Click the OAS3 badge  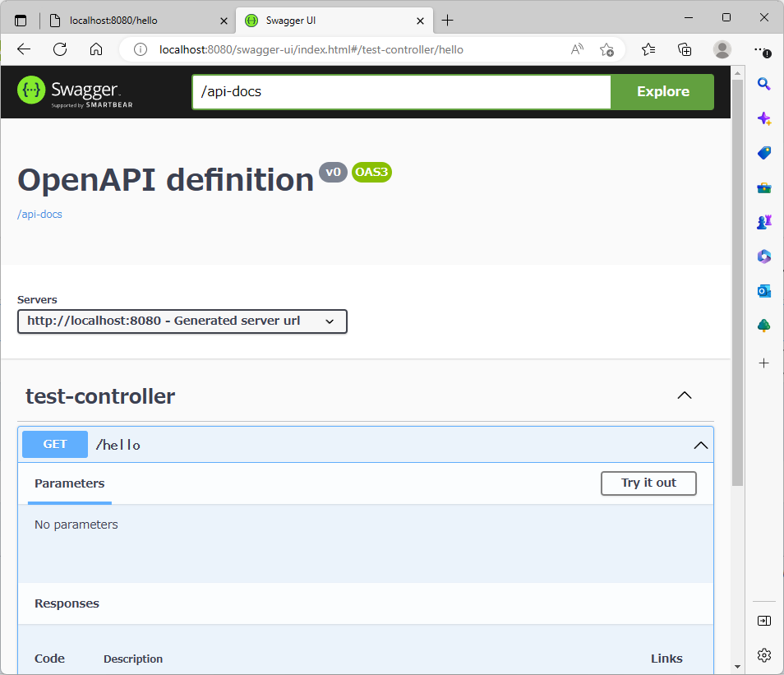point(371,172)
